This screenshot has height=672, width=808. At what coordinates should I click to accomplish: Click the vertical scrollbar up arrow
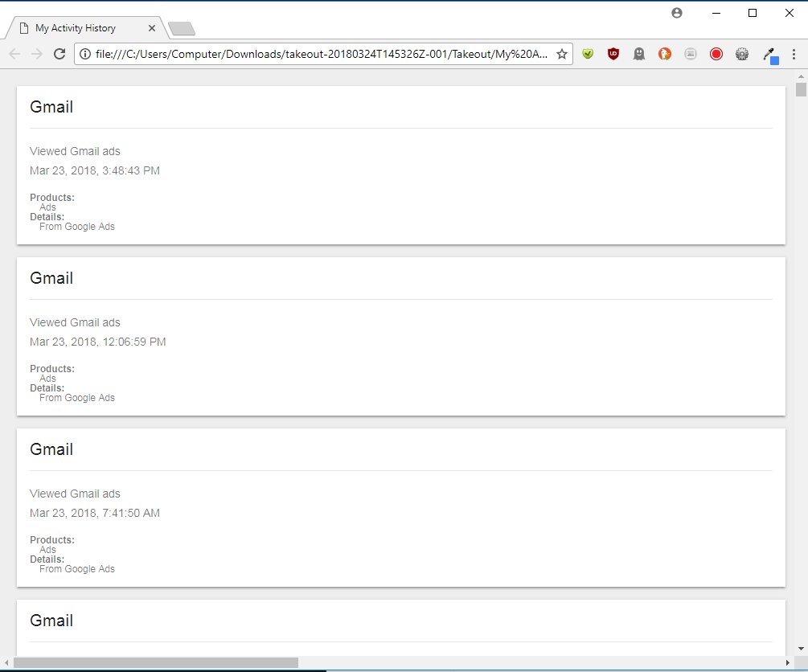click(801, 76)
